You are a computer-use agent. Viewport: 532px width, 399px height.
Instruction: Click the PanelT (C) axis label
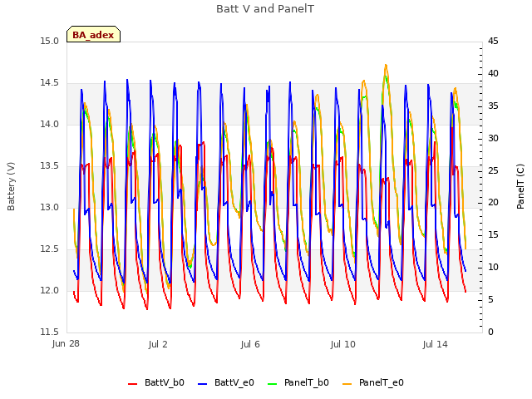click(520, 186)
